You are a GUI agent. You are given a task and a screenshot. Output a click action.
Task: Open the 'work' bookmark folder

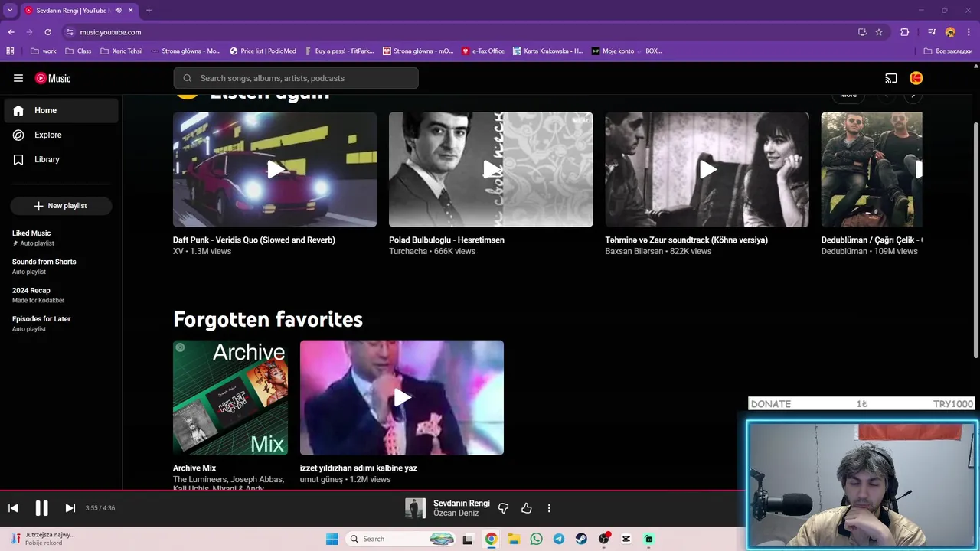[x=44, y=51]
